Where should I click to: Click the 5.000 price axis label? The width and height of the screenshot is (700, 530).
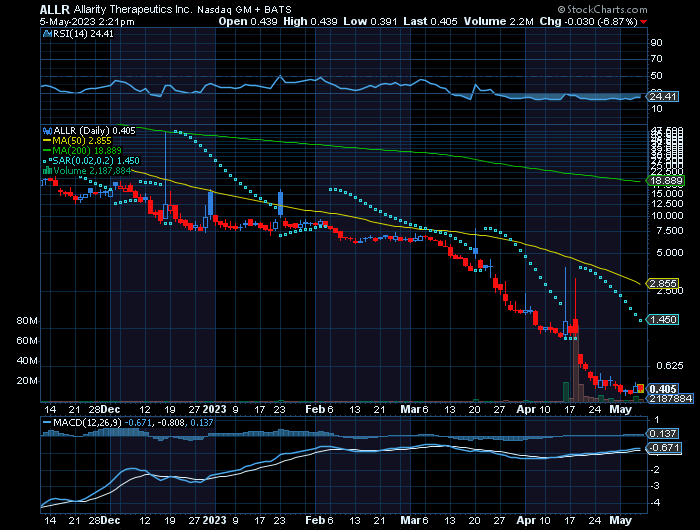670,253
